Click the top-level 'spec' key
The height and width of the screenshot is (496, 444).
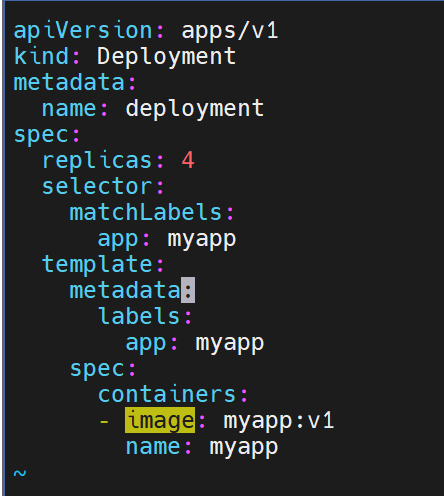pos(41,136)
